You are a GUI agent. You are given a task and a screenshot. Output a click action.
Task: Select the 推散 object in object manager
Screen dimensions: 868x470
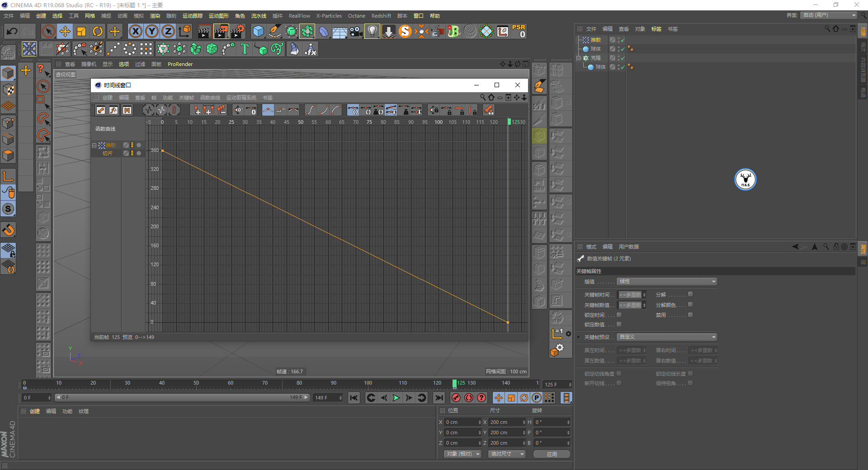596,40
